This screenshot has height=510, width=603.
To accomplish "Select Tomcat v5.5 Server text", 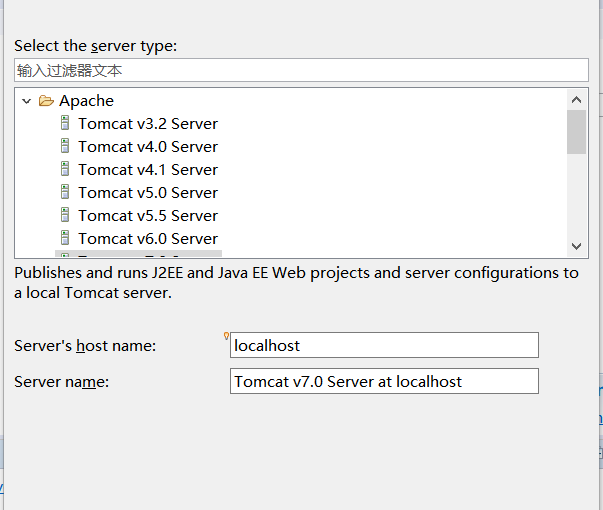I will pos(148,216).
